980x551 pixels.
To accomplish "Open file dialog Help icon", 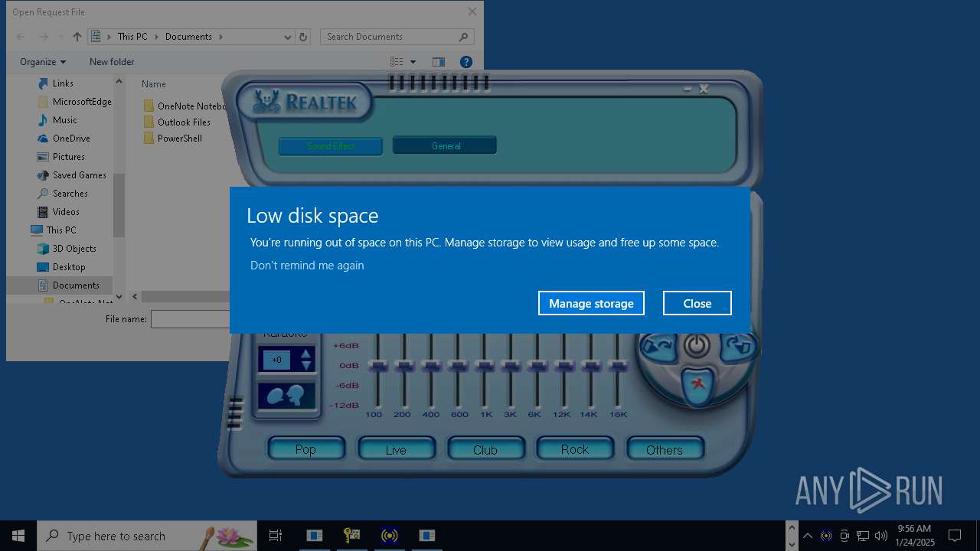I will pos(466,62).
